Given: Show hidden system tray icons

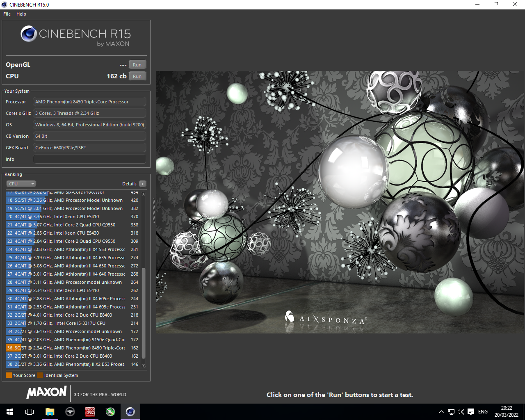Looking at the screenshot, I should pyautogui.click(x=441, y=412).
